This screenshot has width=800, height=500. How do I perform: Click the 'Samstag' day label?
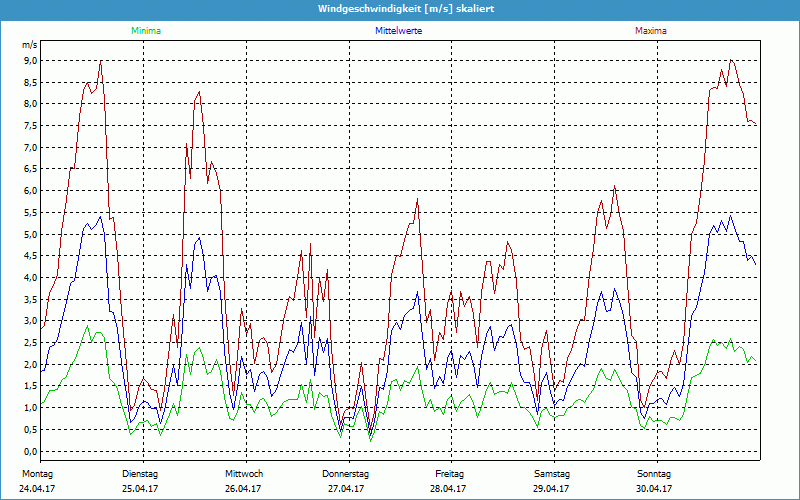coord(552,474)
